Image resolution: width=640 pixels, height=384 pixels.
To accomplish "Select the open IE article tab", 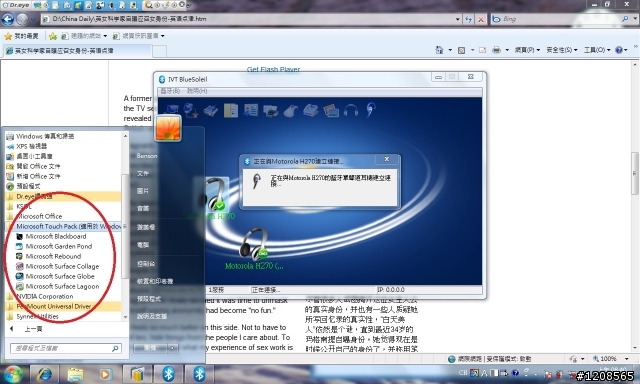I will pos(78,51).
